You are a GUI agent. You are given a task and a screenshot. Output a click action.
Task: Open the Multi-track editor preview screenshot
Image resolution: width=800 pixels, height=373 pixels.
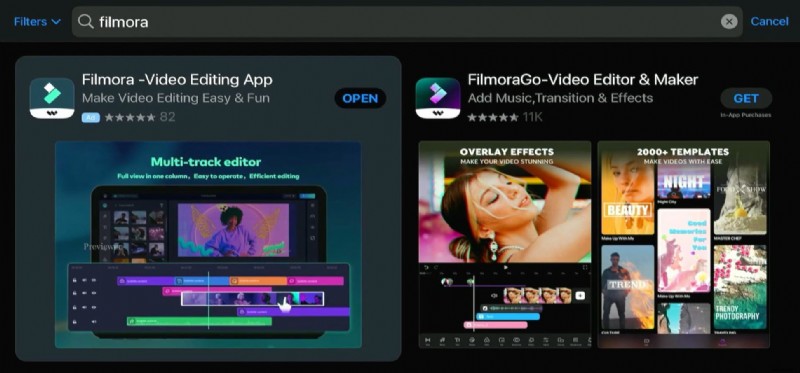click(x=208, y=244)
